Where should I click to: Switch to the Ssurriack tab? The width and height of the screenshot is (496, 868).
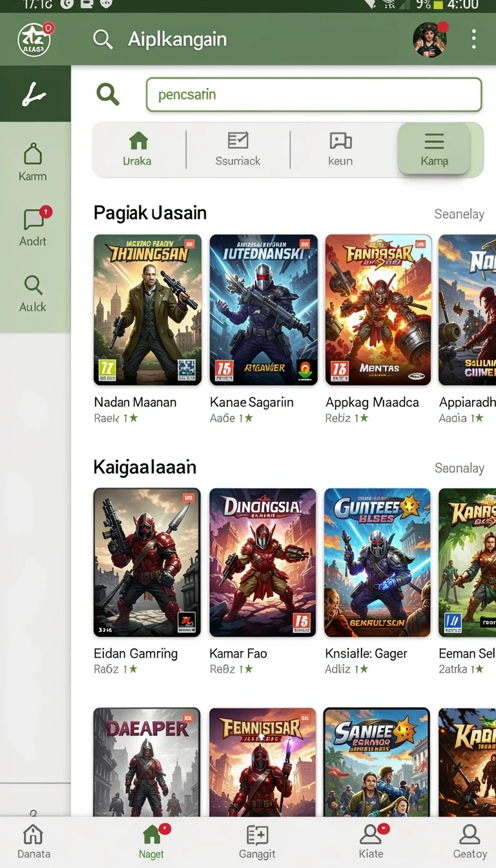point(238,149)
